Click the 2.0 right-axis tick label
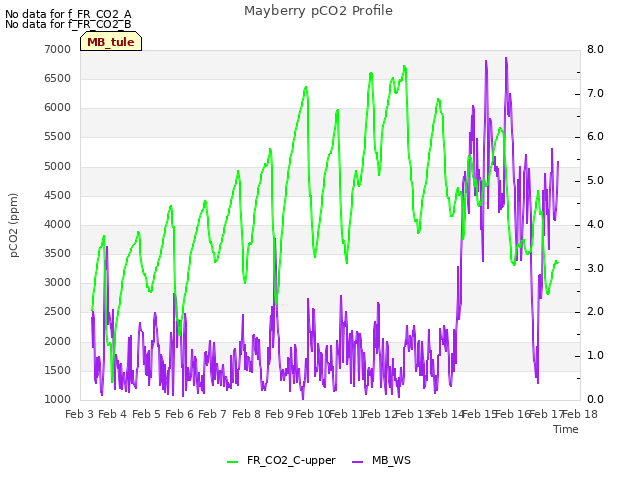Image resolution: width=640 pixels, height=480 pixels. (595, 311)
